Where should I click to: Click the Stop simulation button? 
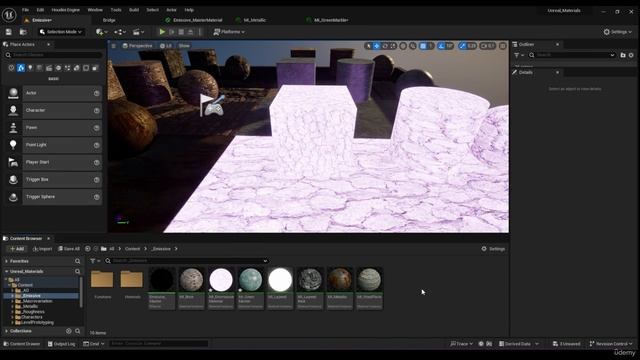(x=181, y=32)
